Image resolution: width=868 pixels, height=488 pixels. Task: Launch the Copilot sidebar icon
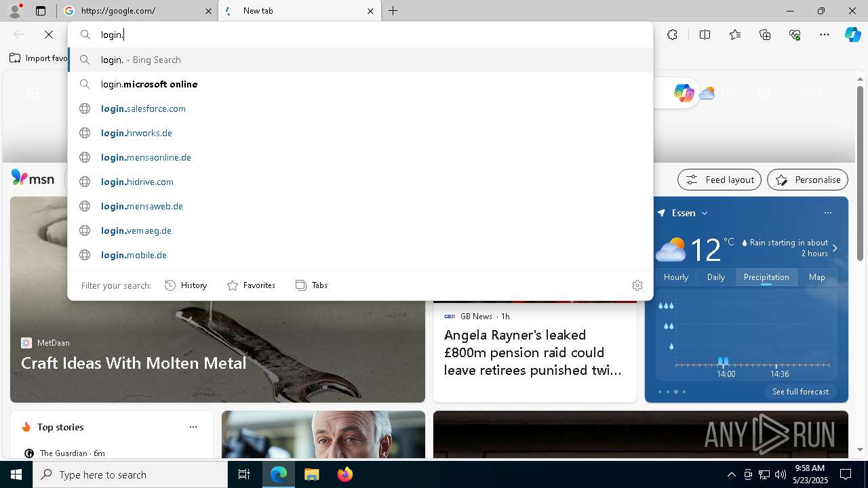(852, 35)
